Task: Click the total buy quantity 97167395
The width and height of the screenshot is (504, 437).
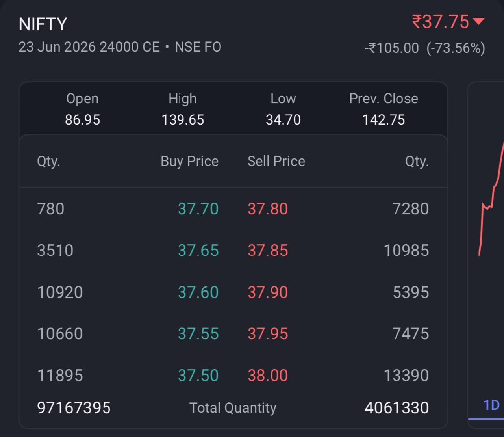Action: point(74,408)
